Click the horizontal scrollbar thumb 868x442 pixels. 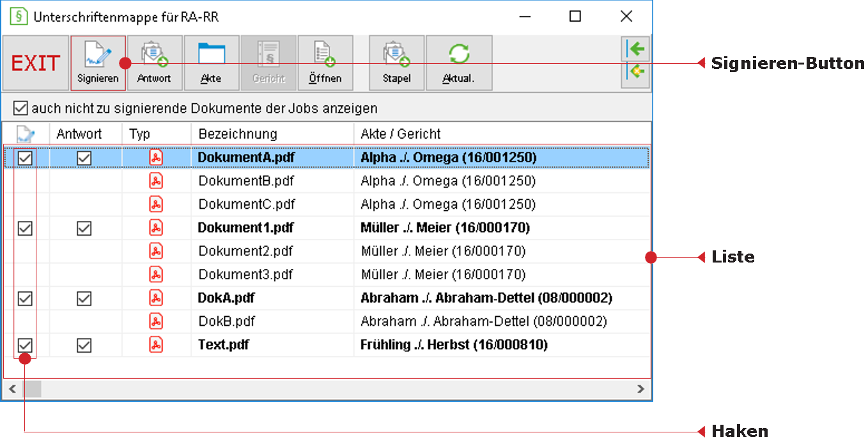click(x=32, y=388)
